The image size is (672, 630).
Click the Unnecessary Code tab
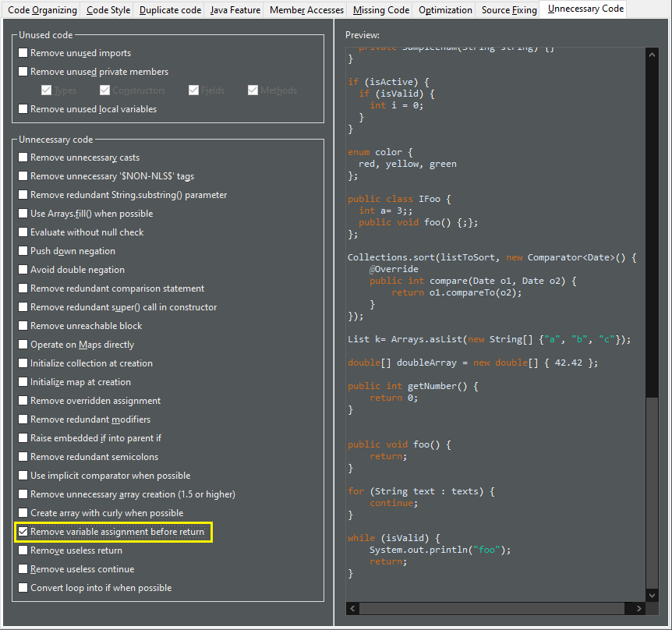tap(585, 9)
